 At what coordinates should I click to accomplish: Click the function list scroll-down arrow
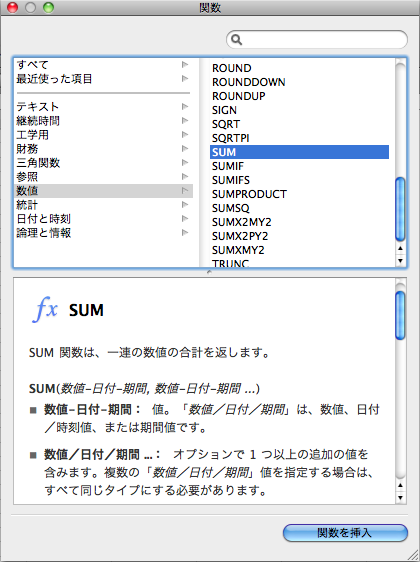[400, 261]
